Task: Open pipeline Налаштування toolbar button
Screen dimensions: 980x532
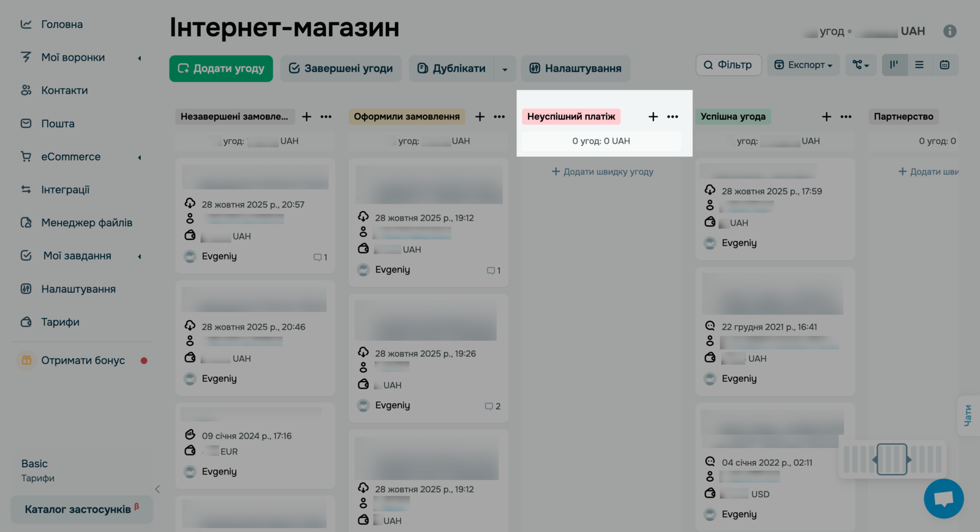Action: click(x=575, y=69)
